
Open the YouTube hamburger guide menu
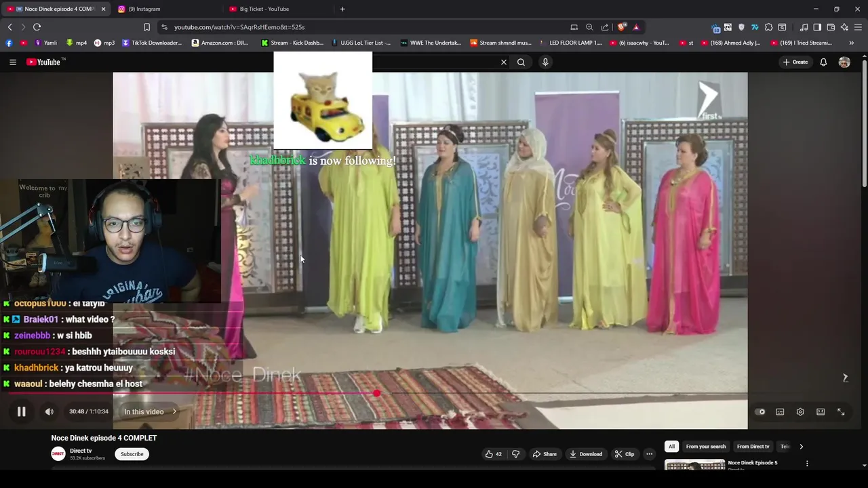[12, 62]
